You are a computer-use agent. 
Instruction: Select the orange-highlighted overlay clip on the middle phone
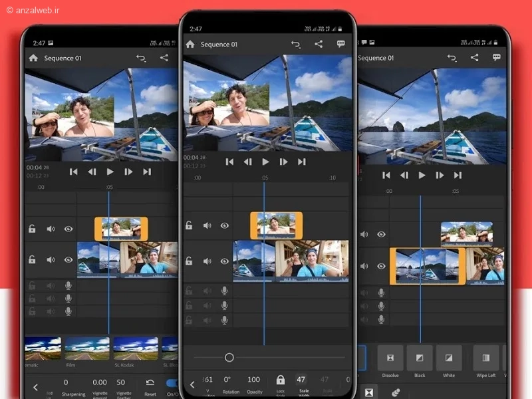point(276,225)
